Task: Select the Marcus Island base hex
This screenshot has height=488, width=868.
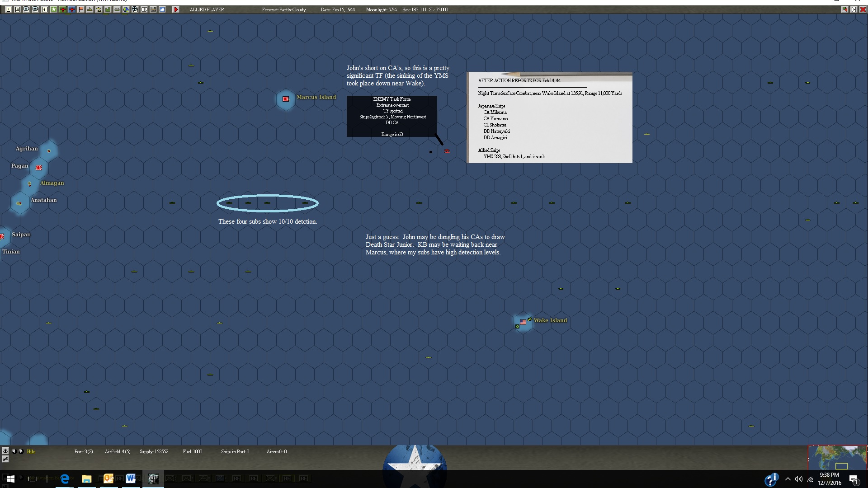Action: [x=286, y=99]
